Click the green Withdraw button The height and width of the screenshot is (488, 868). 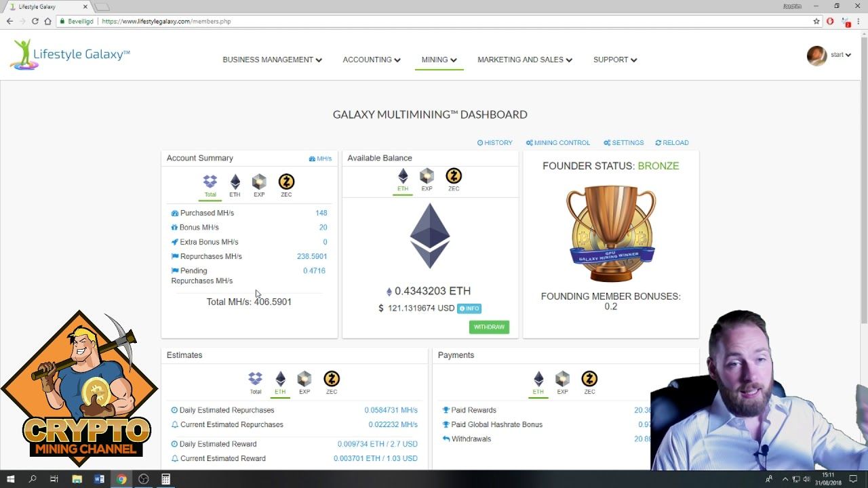point(489,327)
